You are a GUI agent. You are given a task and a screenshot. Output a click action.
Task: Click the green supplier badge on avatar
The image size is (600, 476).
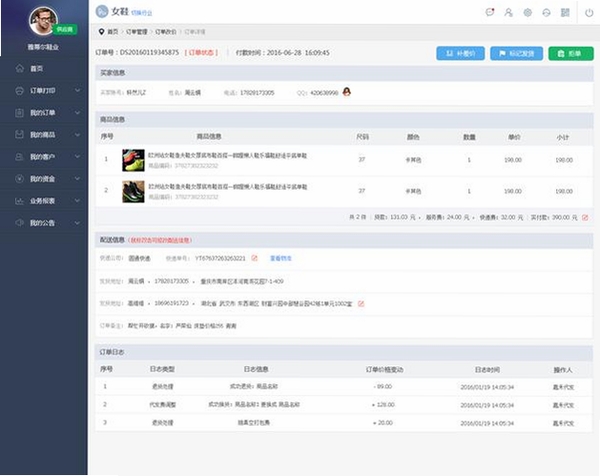65,29
